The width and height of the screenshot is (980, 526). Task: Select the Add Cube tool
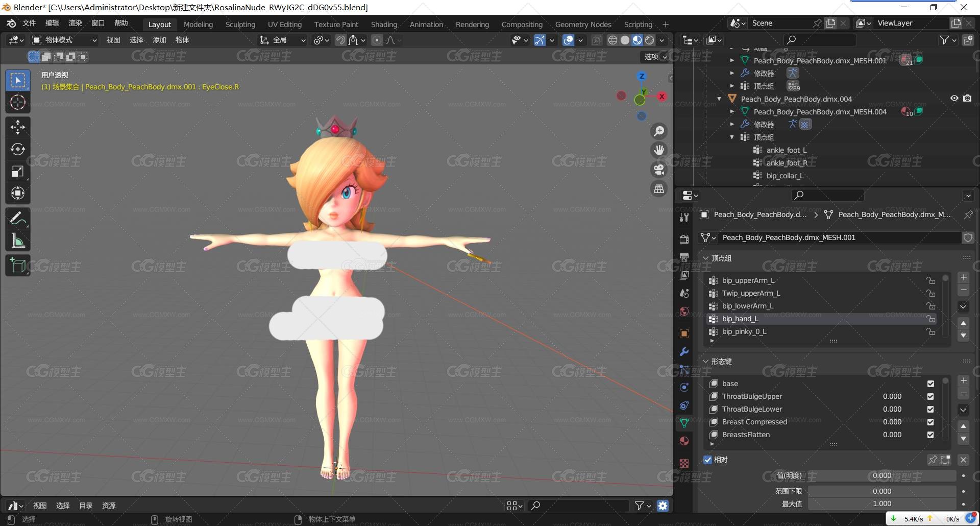coord(18,266)
